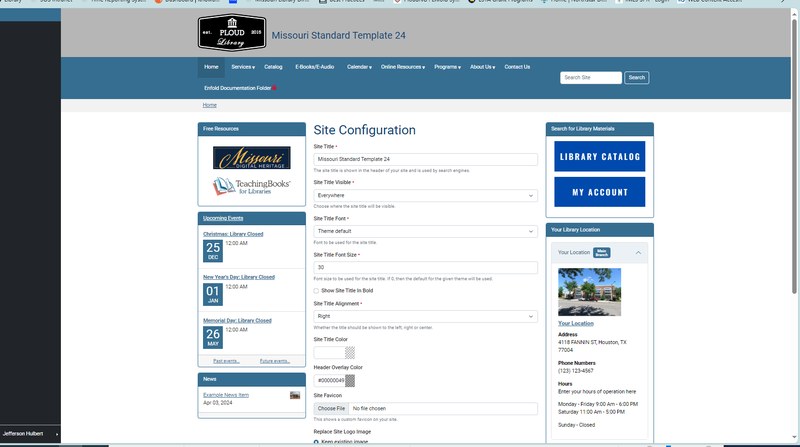Click the December 25 calendar date icon
This screenshot has height=447, width=800.
pyautogui.click(x=212, y=250)
